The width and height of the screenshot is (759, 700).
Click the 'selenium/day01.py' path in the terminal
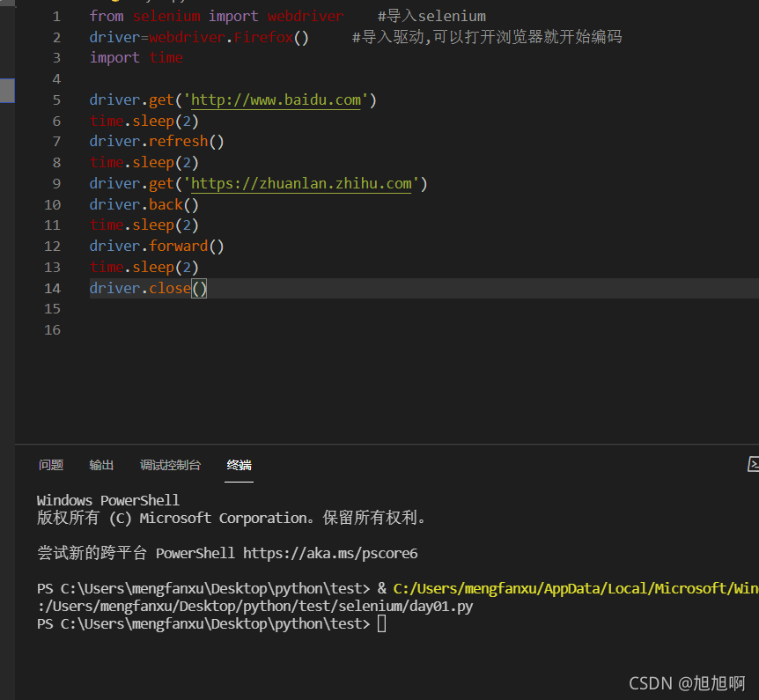pyautogui.click(x=406, y=606)
